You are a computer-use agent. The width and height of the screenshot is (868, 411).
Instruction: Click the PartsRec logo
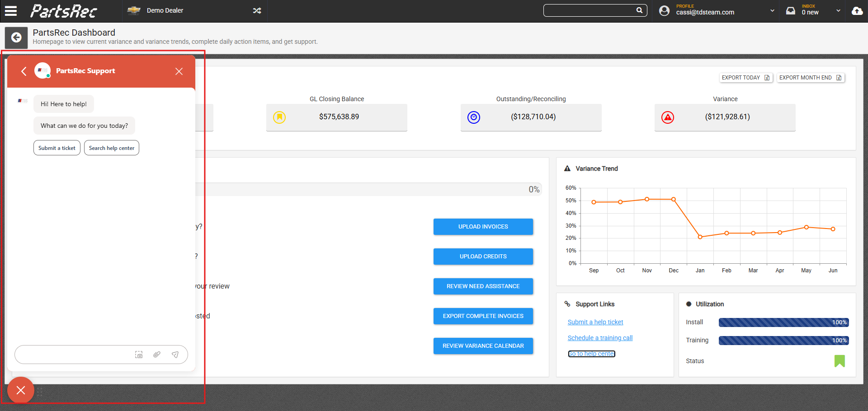click(64, 11)
